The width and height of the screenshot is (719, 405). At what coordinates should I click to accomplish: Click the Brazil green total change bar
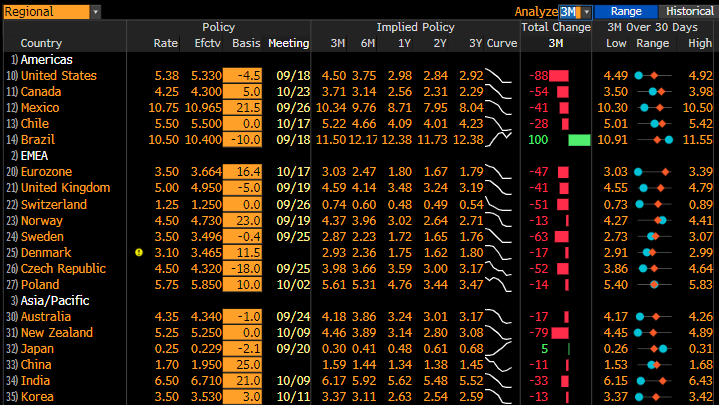[x=579, y=140]
